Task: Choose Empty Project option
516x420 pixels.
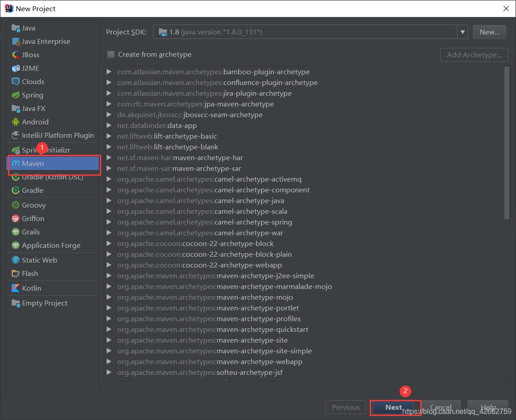Action: 53,303
